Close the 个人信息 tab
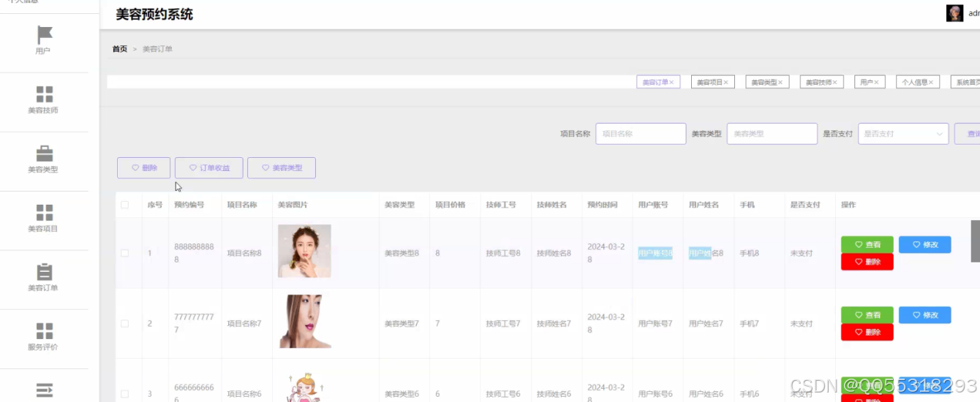 click(x=930, y=83)
